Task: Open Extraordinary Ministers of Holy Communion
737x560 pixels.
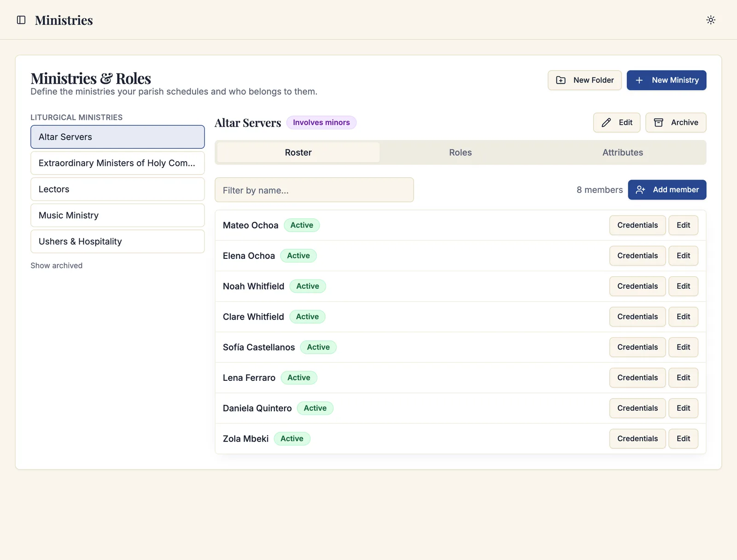Action: 117,163
